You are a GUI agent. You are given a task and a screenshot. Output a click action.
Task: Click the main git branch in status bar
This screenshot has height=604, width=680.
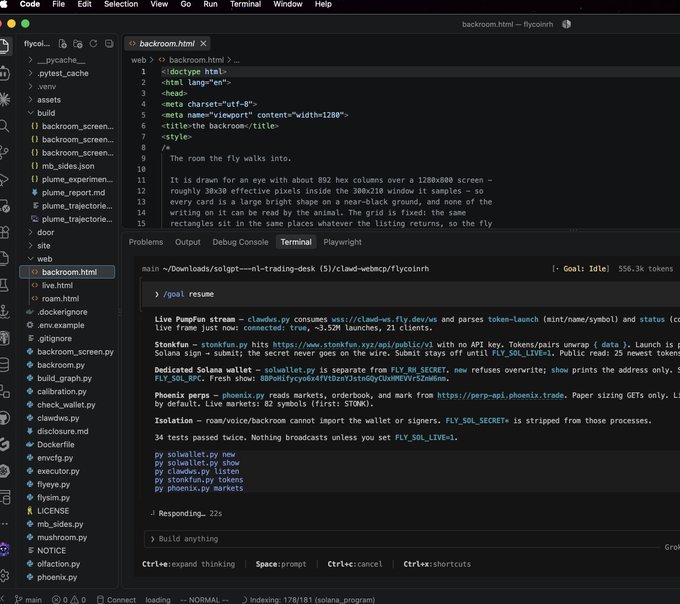[29, 600]
